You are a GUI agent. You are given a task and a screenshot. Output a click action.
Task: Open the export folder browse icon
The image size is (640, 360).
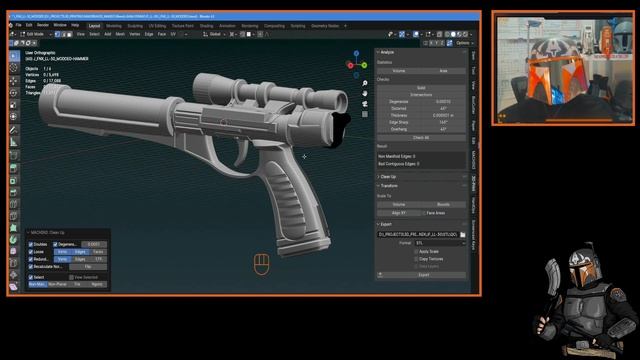point(462,235)
